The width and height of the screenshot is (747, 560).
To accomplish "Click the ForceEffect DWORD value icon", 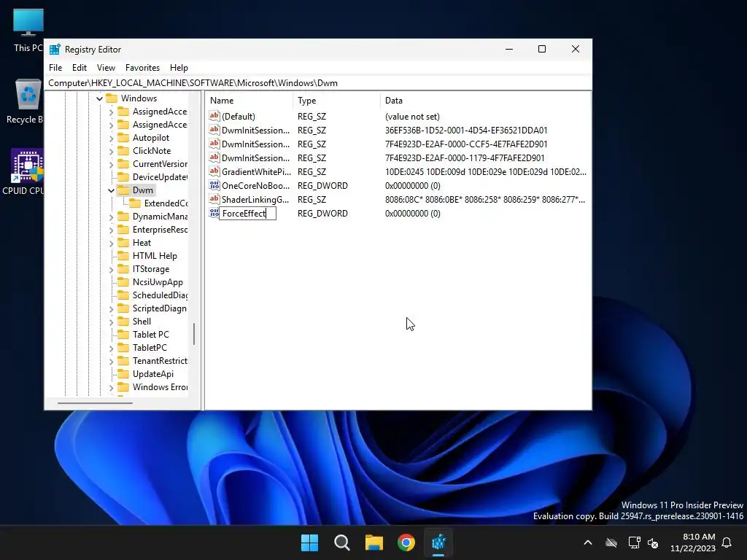I will 214,213.
